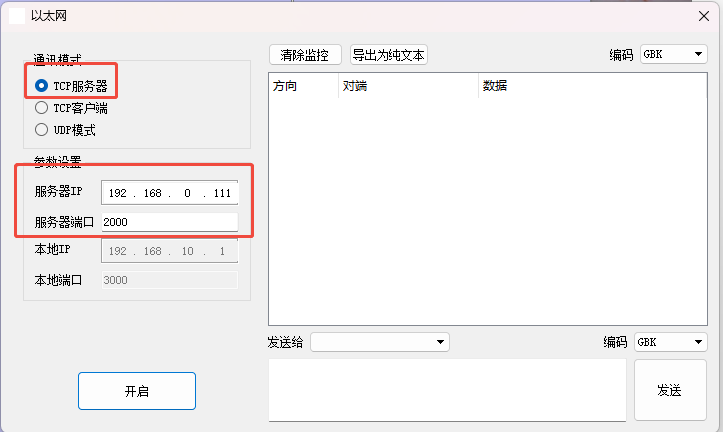Image resolution: width=723 pixels, height=432 pixels.
Task: Expand the 发送给 recipient dropdown
Action: (380, 342)
